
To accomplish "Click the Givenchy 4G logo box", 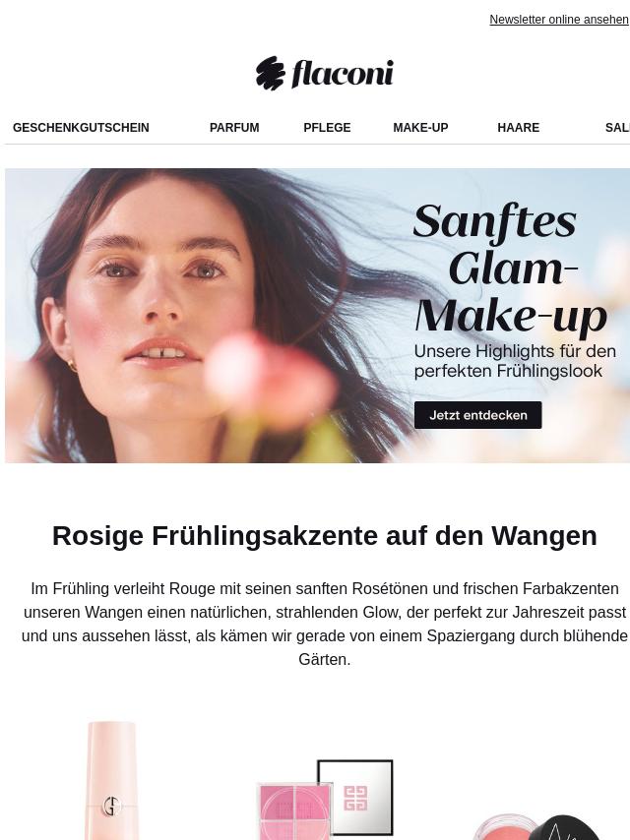I will pos(355,797).
